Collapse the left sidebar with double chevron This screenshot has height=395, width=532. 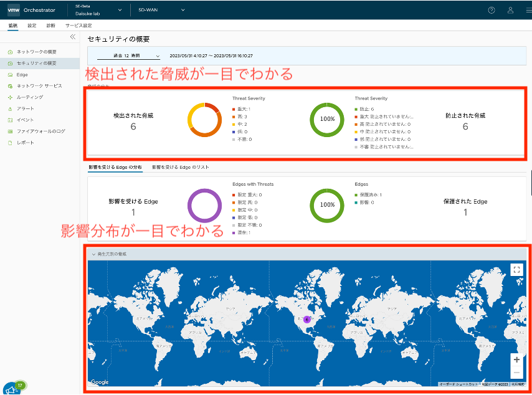point(72,37)
